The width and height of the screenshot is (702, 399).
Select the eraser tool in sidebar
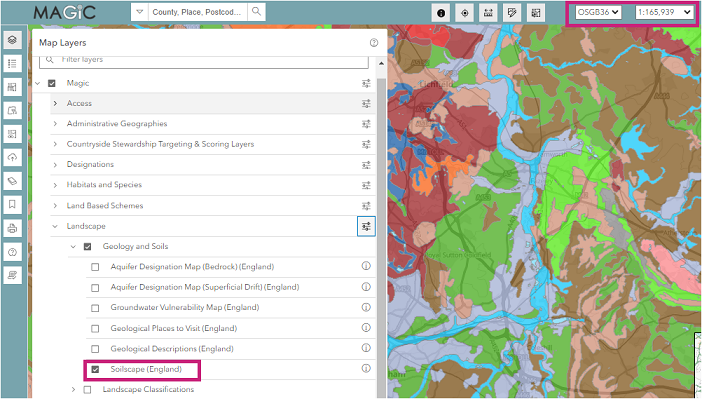pos(12,180)
